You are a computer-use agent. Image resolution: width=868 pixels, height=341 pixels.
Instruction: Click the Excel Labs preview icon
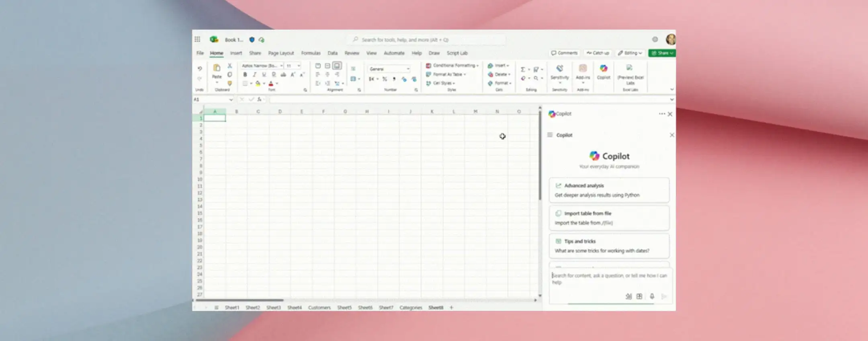click(629, 68)
